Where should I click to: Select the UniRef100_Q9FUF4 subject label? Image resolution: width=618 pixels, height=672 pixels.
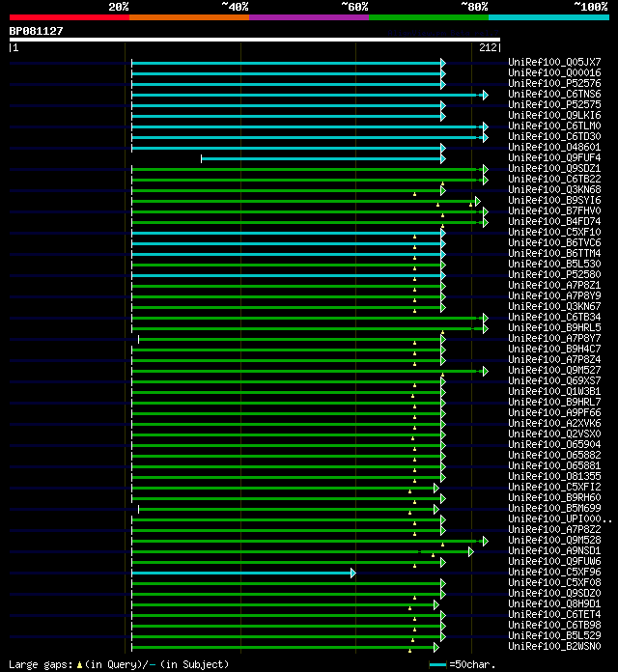[554, 157]
